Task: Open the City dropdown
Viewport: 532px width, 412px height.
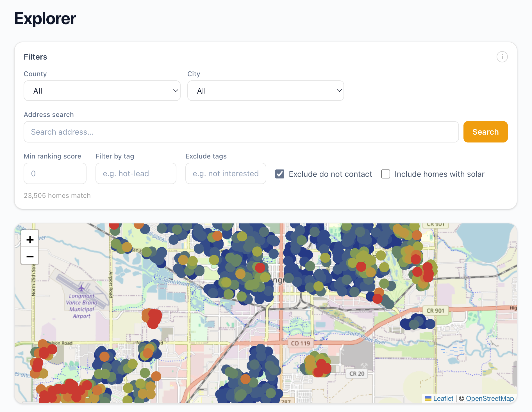Action: coord(265,90)
